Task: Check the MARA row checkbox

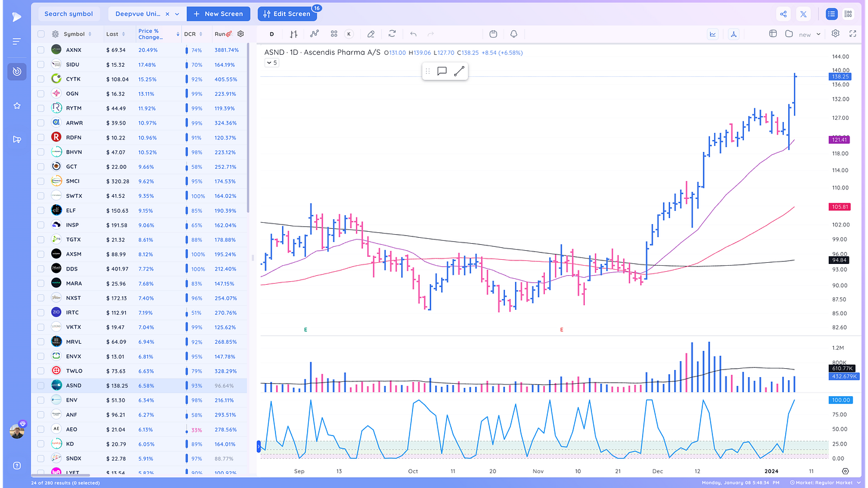Action: [x=41, y=284]
